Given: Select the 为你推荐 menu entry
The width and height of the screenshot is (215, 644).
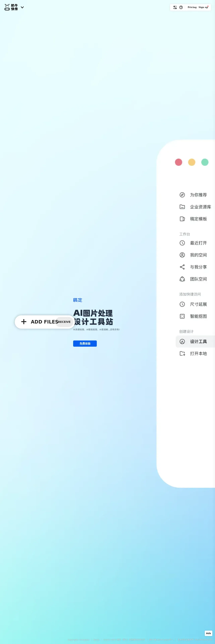Looking at the screenshot, I should tap(198, 195).
